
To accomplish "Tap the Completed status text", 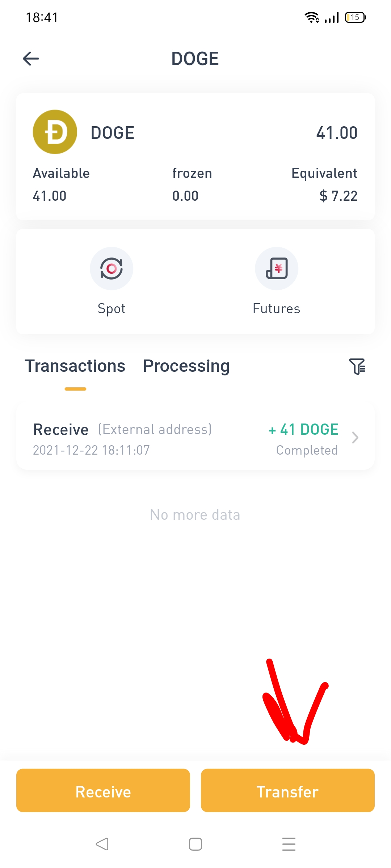I will pyautogui.click(x=307, y=450).
